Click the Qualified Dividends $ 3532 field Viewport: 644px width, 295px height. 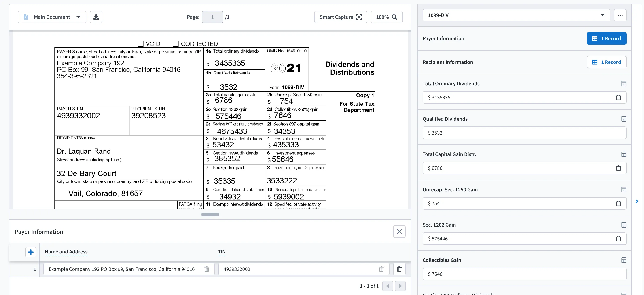click(x=524, y=133)
